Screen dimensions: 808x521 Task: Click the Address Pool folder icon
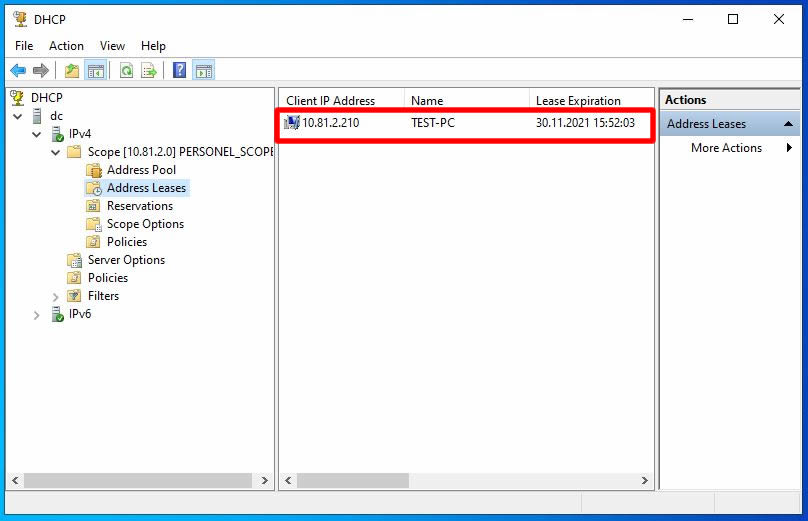pos(94,170)
